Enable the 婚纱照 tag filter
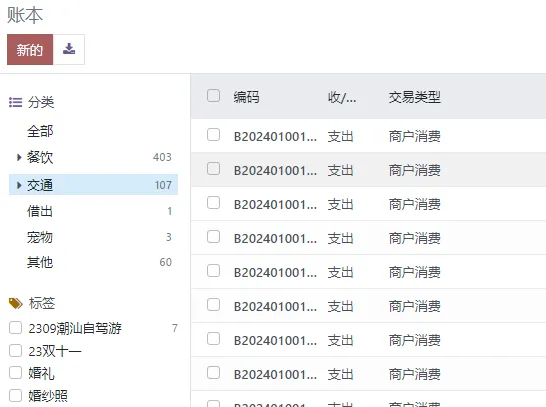546x407 pixels. click(15, 396)
